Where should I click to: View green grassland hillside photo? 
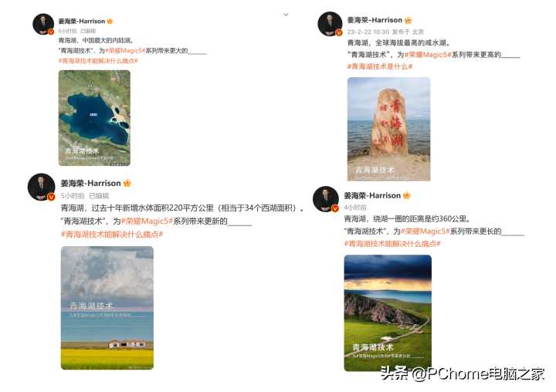coord(388,313)
